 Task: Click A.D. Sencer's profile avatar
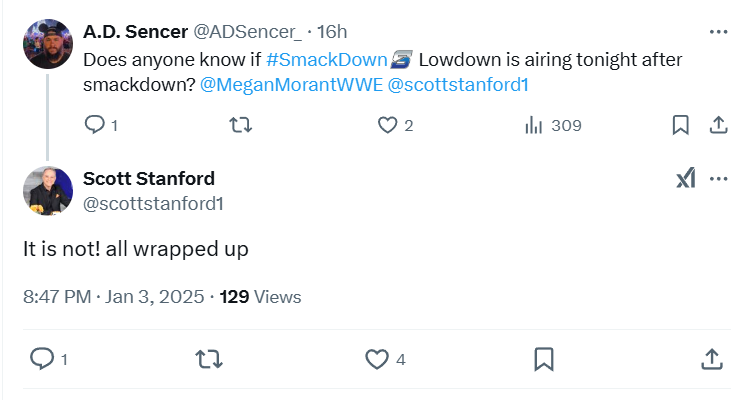[47, 43]
